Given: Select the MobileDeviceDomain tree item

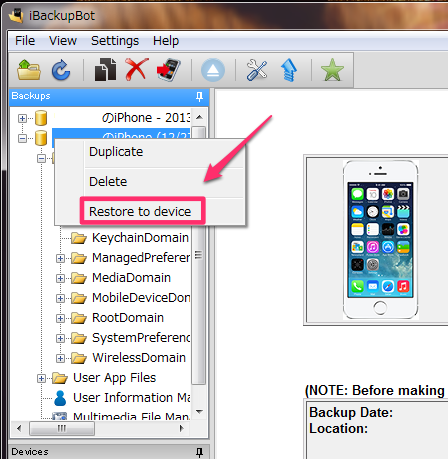Looking at the screenshot, I should point(141,298).
